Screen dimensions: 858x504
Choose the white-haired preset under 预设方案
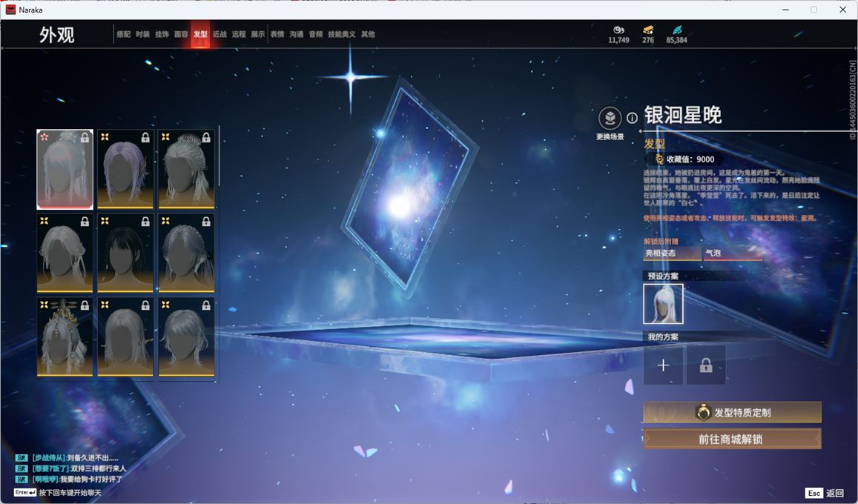pyautogui.click(x=663, y=304)
